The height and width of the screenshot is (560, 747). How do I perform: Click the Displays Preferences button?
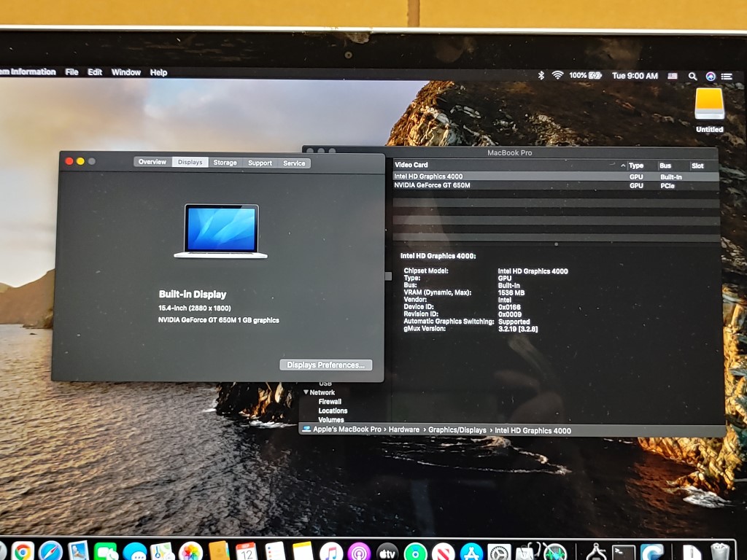tap(326, 365)
